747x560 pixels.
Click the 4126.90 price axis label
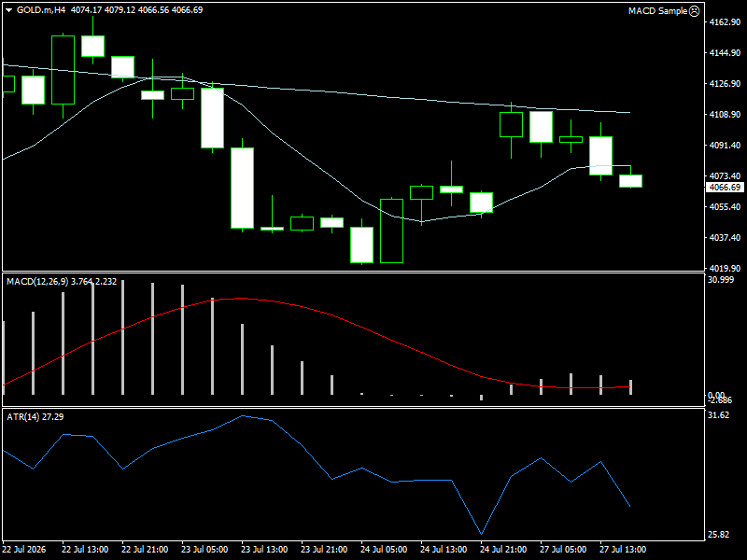coord(726,84)
